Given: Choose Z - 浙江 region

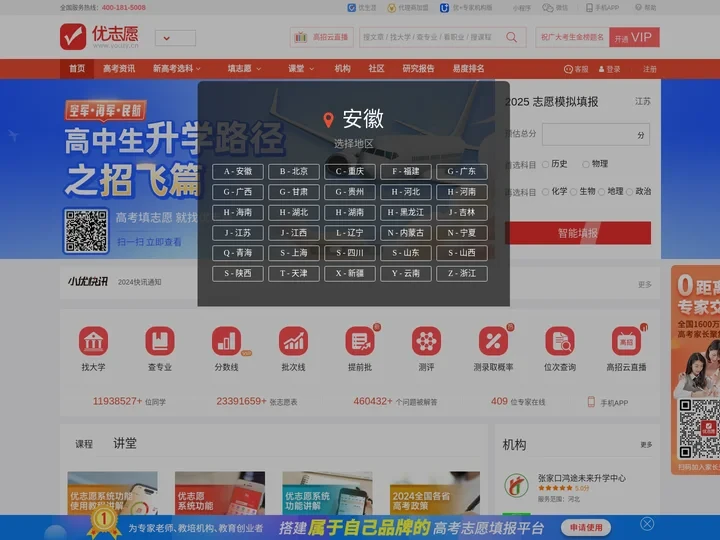Looking at the screenshot, I should pyautogui.click(x=462, y=274).
